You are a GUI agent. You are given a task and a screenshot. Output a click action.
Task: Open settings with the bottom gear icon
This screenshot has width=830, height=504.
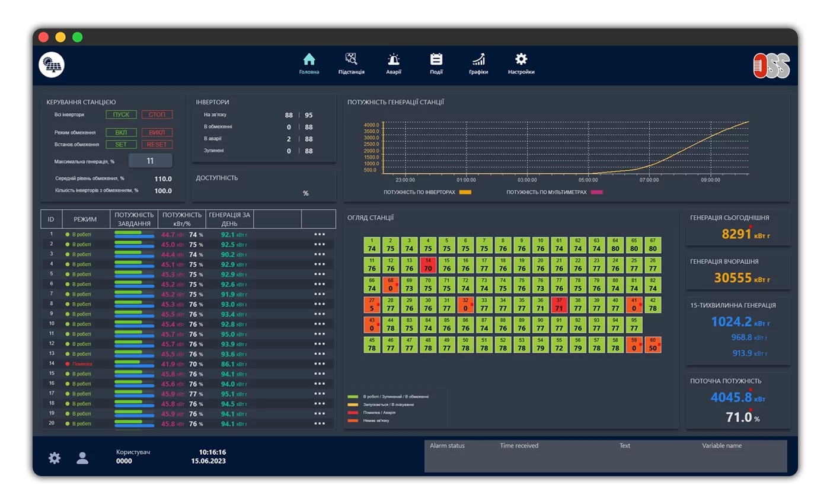pos(55,458)
